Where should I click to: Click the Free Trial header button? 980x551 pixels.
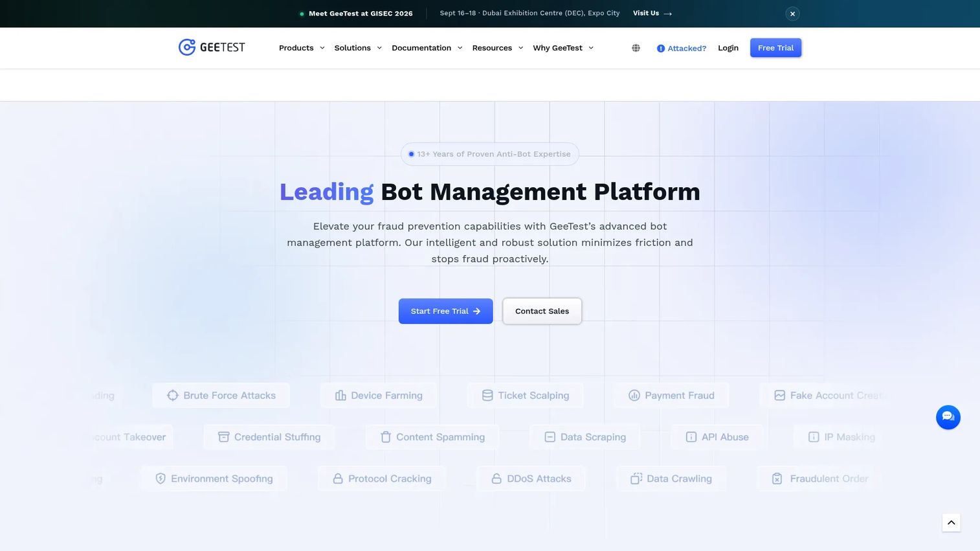[775, 48]
